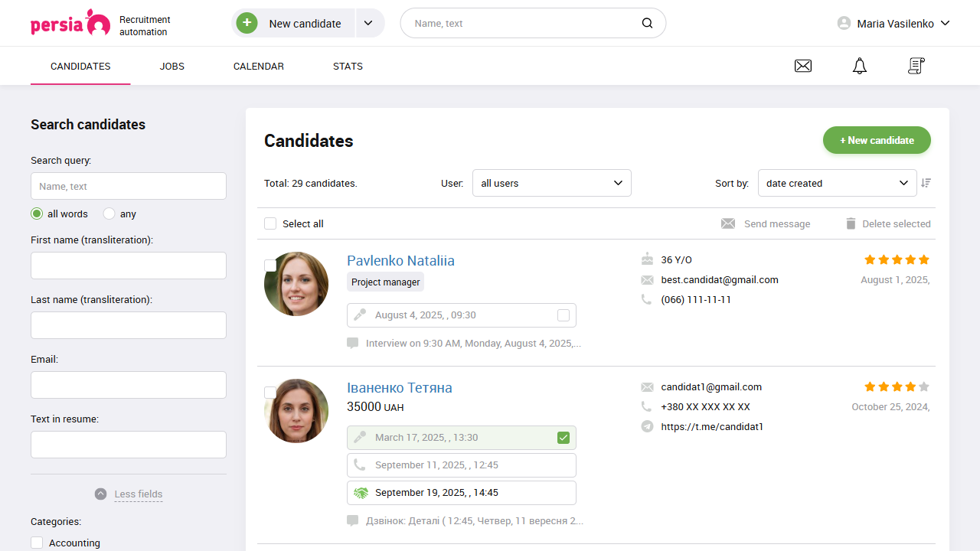Click the '+ New candidate' green button
This screenshot has width=980, height=551.
(x=877, y=140)
